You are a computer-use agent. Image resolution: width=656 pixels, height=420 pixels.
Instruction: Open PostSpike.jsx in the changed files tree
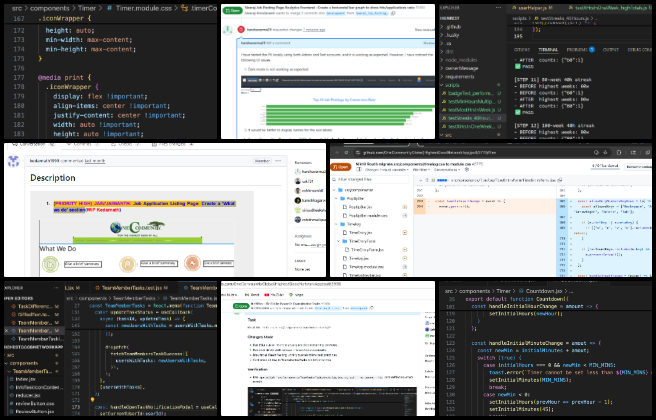(x=359, y=207)
